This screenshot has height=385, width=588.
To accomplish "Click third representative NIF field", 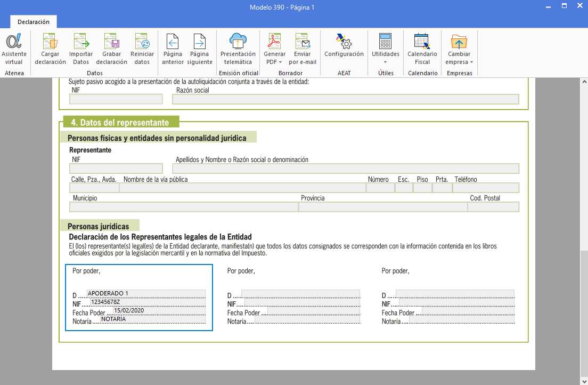I will [x=457, y=302].
